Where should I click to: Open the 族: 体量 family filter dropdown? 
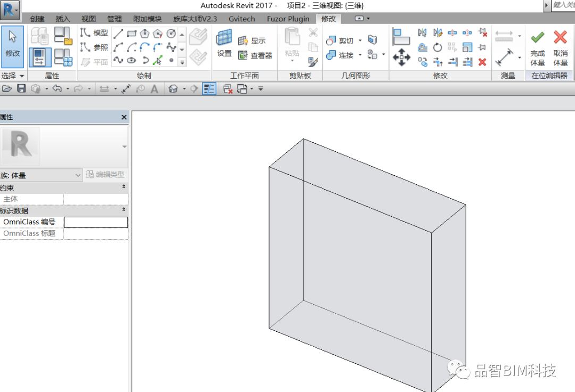click(78, 175)
